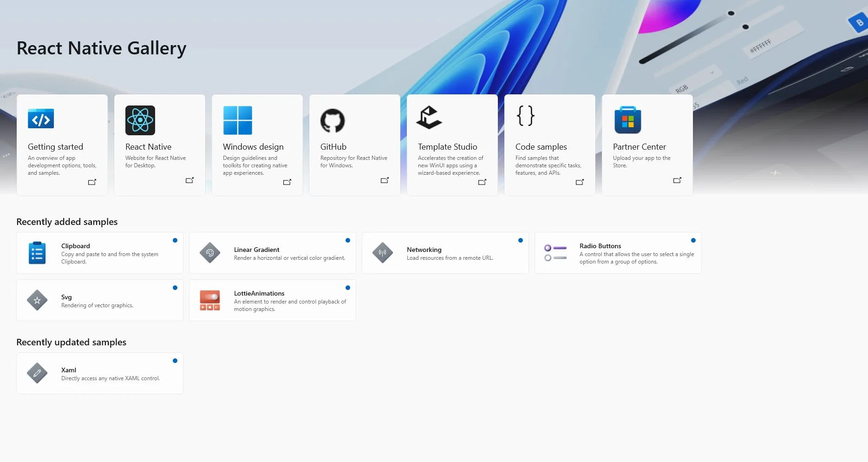Click the Partner Center store bag icon
Viewport: 868px width, 462px height.
click(628, 120)
